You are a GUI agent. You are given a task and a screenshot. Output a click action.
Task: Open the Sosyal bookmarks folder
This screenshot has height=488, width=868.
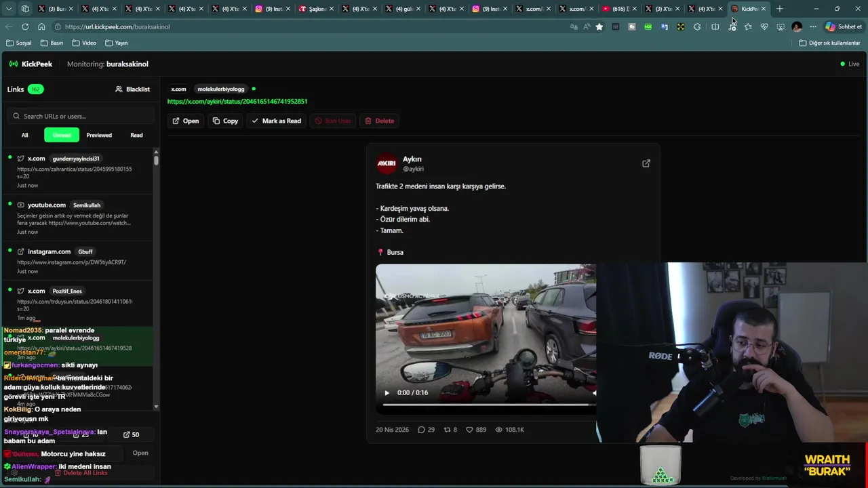click(x=19, y=43)
